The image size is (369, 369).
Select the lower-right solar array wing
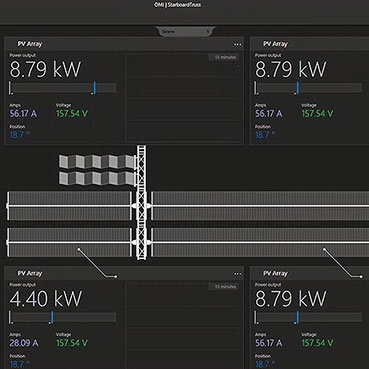pos(260,242)
